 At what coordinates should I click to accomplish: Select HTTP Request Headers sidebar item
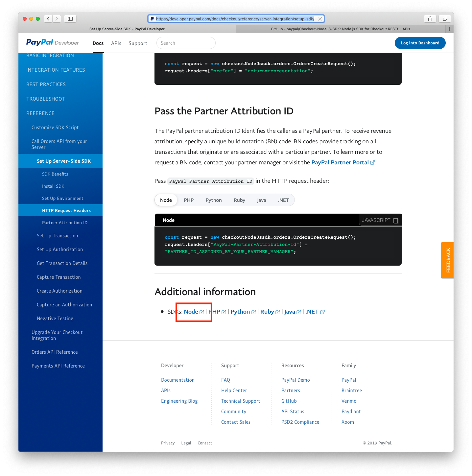click(60, 210)
